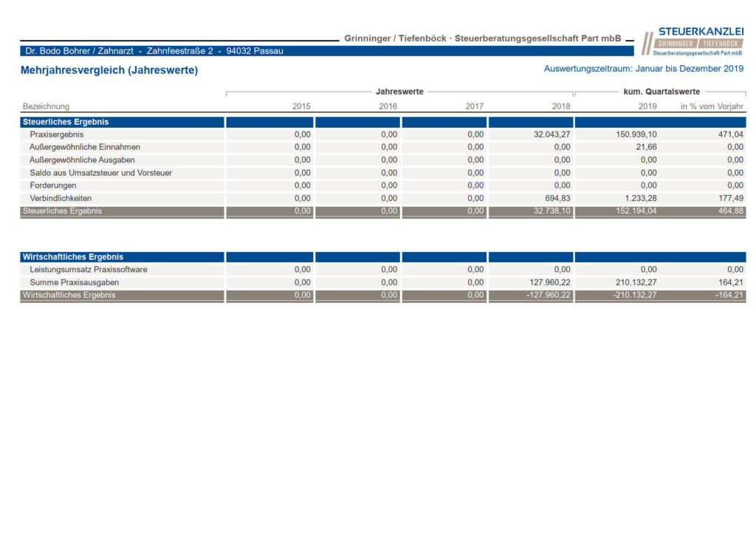Image resolution: width=756 pixels, height=535 pixels.
Task: Select the 'Außergewöhnliche Ausgaben' row label
Action: [82, 160]
